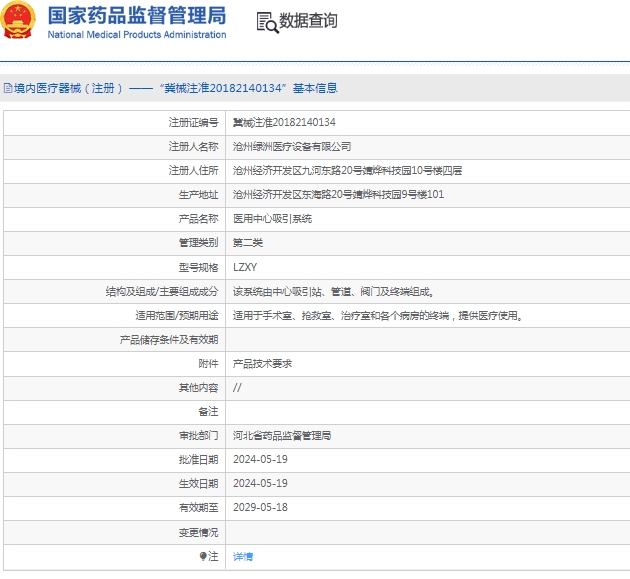Click the 注册人名称 label
The image size is (630, 579).
(x=193, y=147)
